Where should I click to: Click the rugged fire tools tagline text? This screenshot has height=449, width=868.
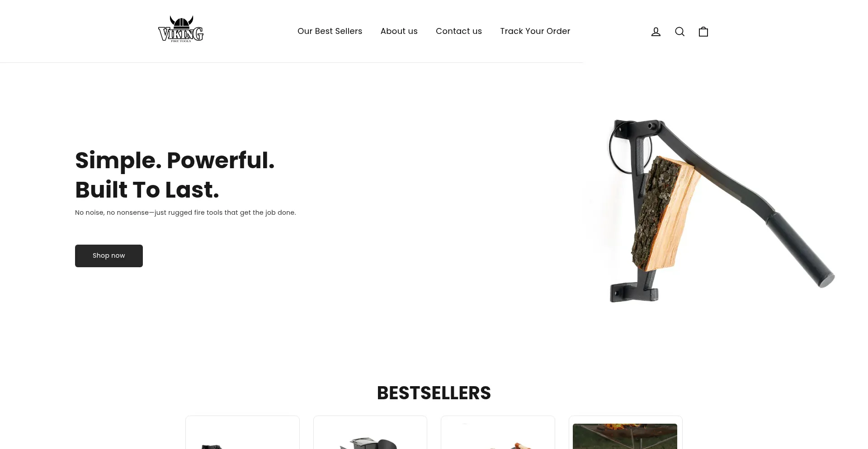tap(185, 213)
